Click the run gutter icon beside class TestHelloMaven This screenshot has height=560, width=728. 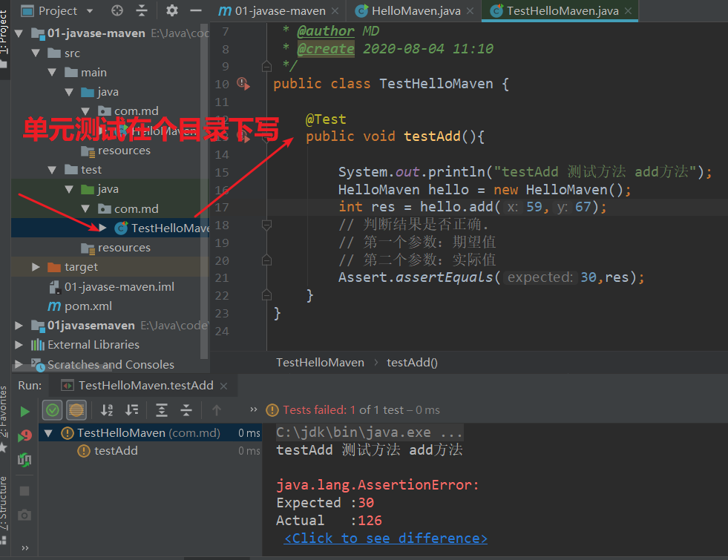coord(243,84)
